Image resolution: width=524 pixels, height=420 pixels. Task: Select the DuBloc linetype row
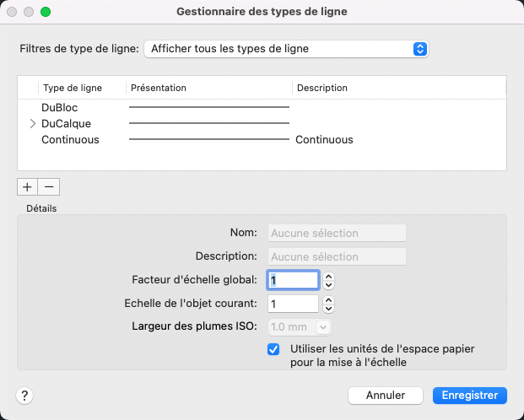60,108
